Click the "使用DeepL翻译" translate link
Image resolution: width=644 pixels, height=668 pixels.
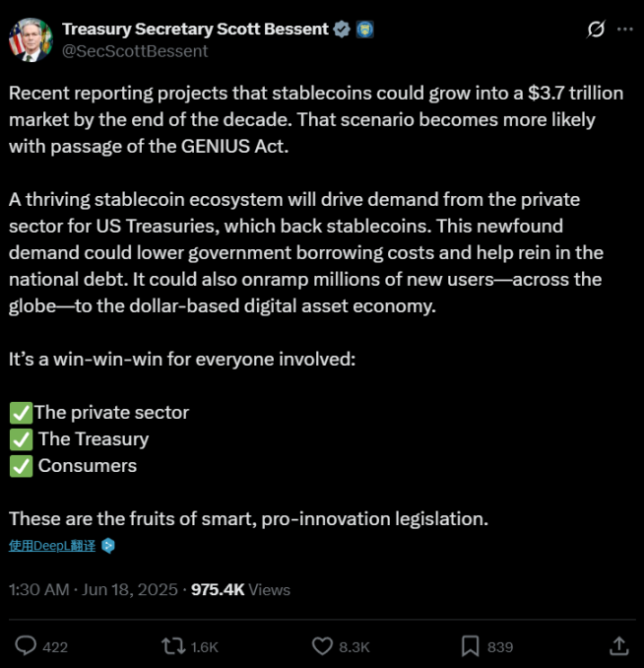[51, 545]
